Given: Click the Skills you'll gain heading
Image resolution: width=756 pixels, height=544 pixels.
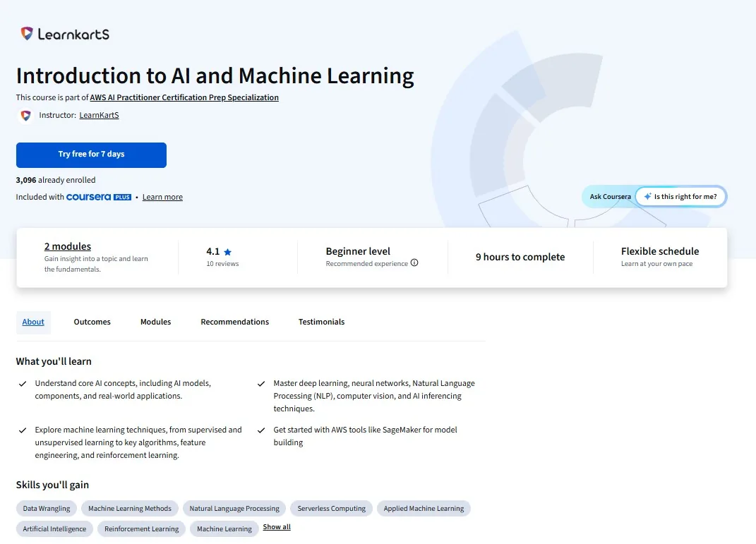Looking at the screenshot, I should 52,485.
